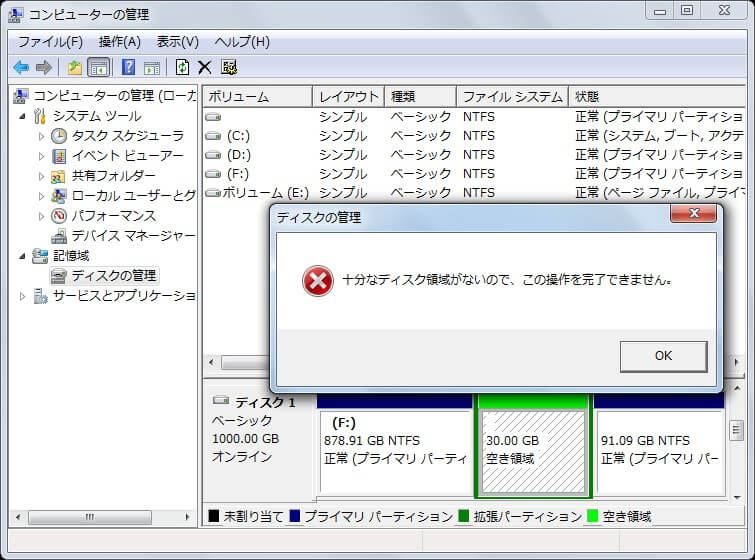755x560 pixels.
Task: Click the black 未割り当て legend swatch
Action: pos(214,516)
